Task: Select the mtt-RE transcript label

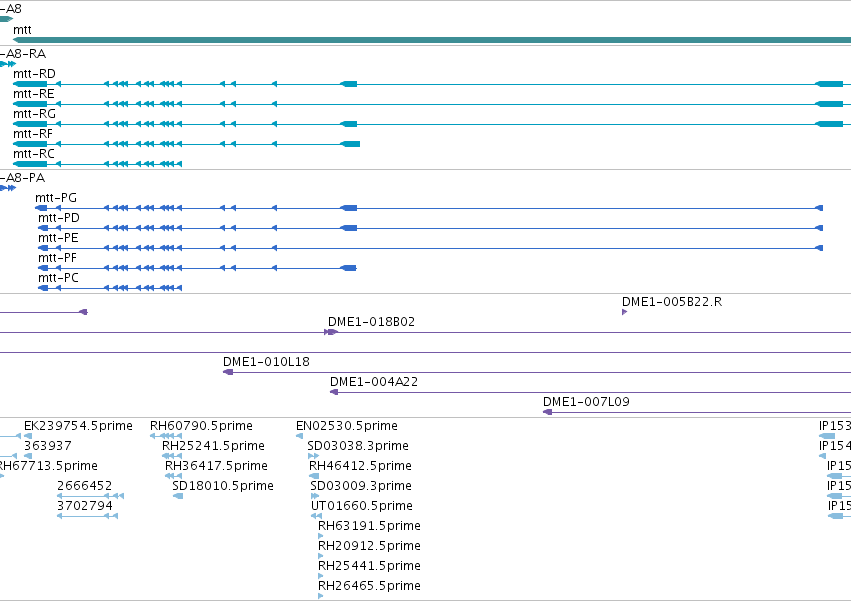Action: 34,94
